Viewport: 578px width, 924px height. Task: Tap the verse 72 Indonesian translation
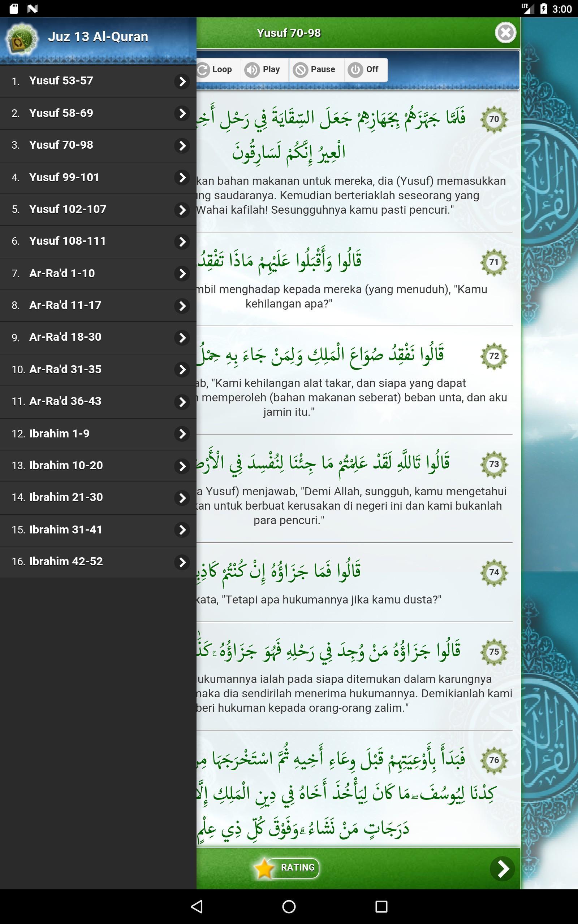(x=352, y=397)
